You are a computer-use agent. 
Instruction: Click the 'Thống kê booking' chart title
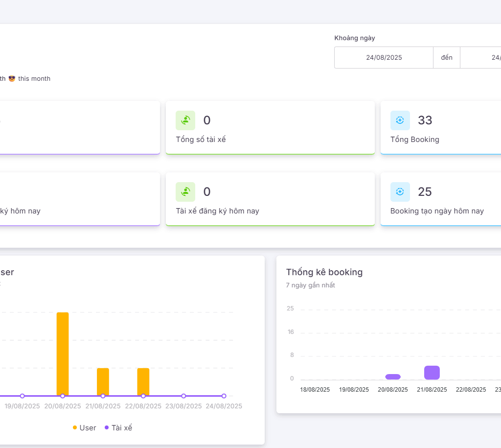pos(324,272)
